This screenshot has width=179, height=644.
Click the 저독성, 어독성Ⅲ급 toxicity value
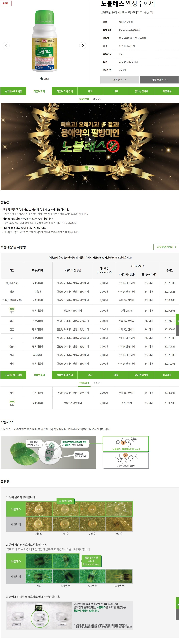129,62
